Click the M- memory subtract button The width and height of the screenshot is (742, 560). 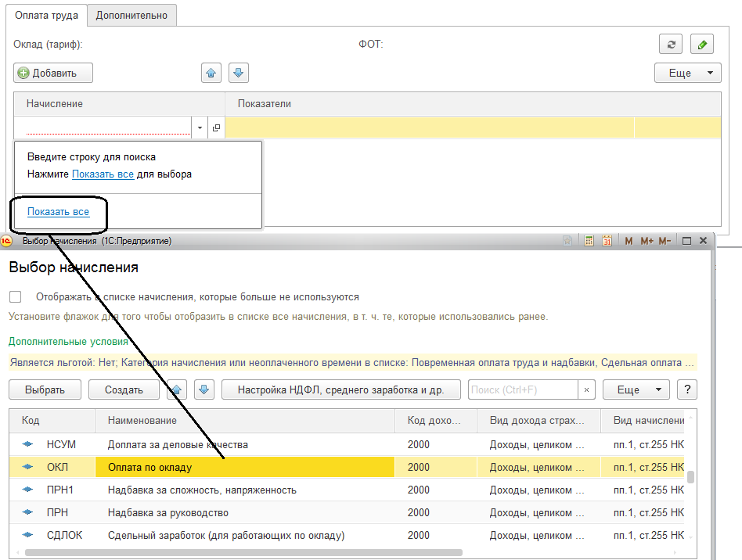coord(666,241)
